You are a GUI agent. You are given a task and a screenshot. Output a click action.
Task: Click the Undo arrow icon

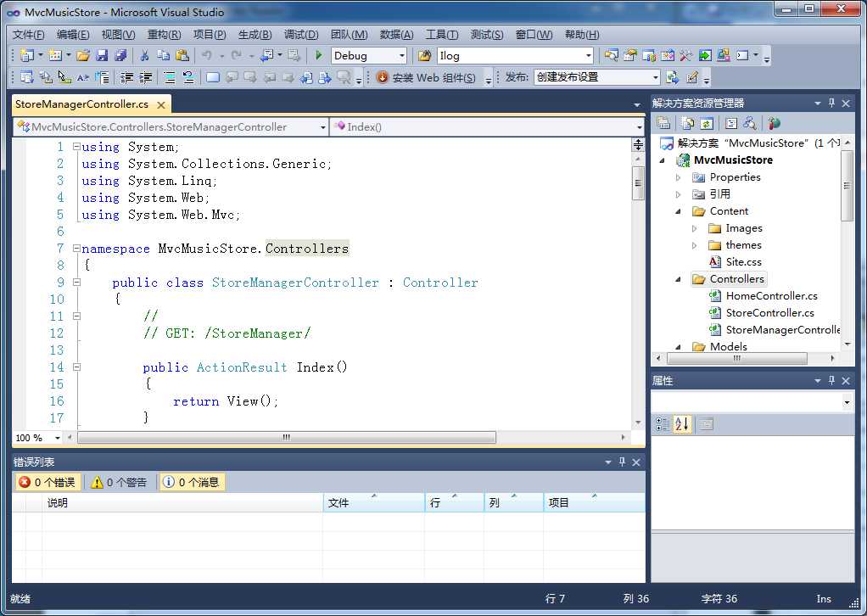click(x=207, y=55)
